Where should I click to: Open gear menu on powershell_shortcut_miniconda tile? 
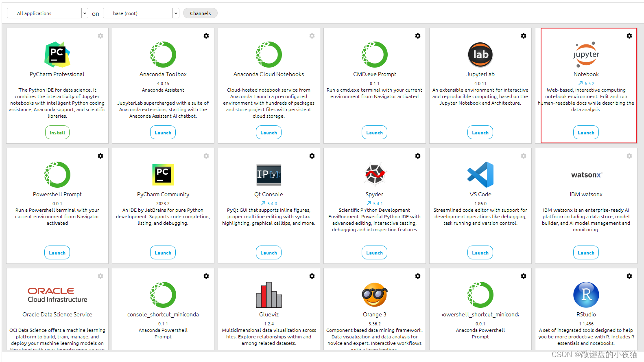[524, 276]
